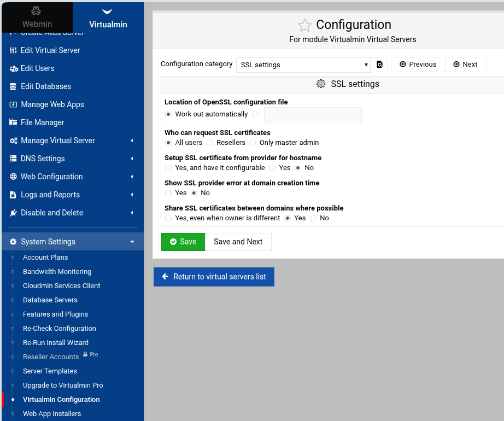Click the Next category button
Viewport: 504px width, 421px height.
465,65
